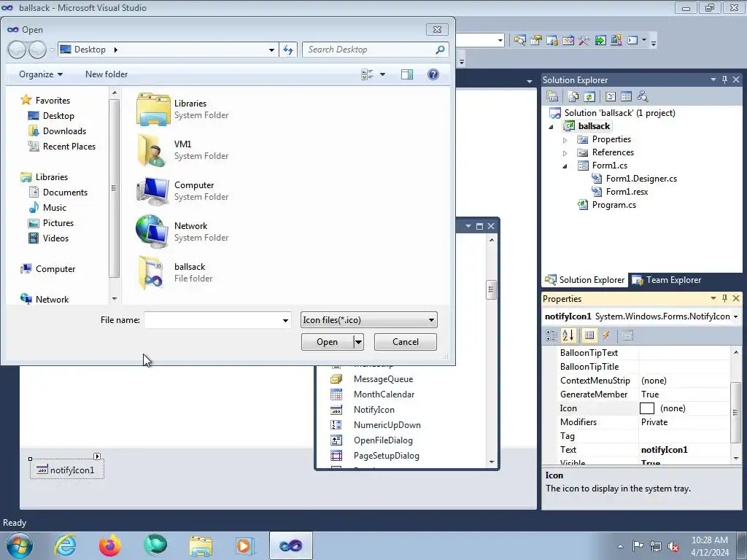Click New folder in Open dialog
Image resolution: width=747 pixels, height=560 pixels.
(x=107, y=74)
